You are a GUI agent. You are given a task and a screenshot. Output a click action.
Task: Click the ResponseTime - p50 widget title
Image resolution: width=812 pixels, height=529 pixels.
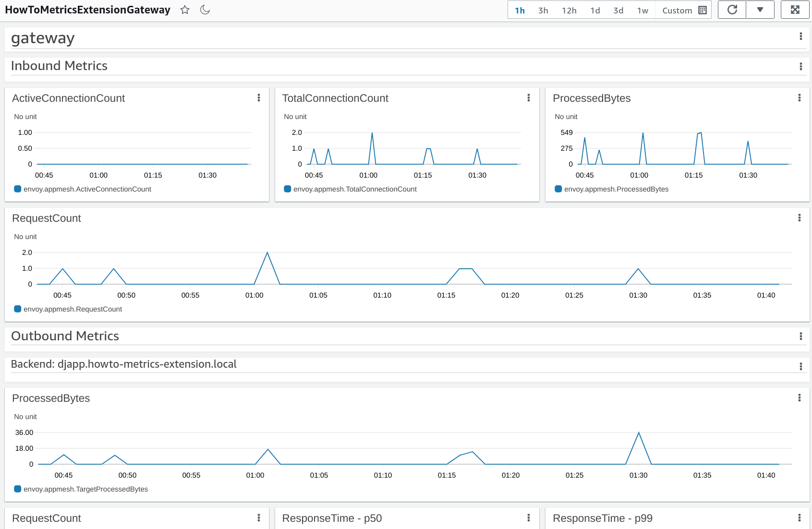click(x=332, y=518)
